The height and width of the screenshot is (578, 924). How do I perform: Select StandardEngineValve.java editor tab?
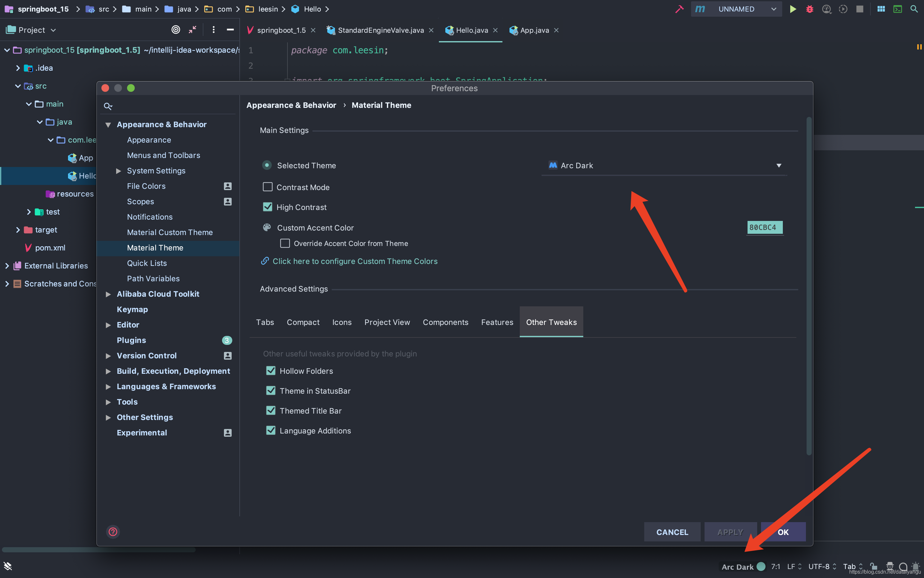[x=380, y=30]
